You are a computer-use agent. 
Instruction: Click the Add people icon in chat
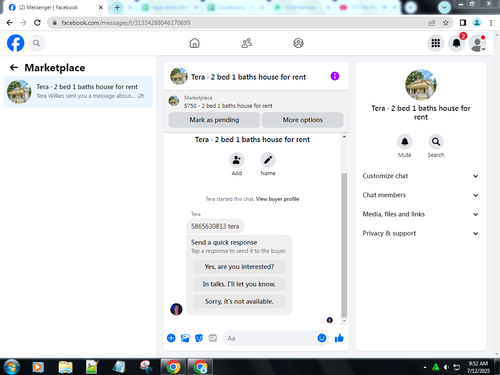point(237,160)
